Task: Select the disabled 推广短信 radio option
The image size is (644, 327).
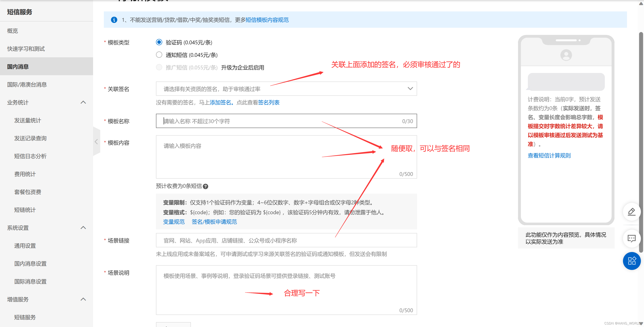Action: (159, 67)
